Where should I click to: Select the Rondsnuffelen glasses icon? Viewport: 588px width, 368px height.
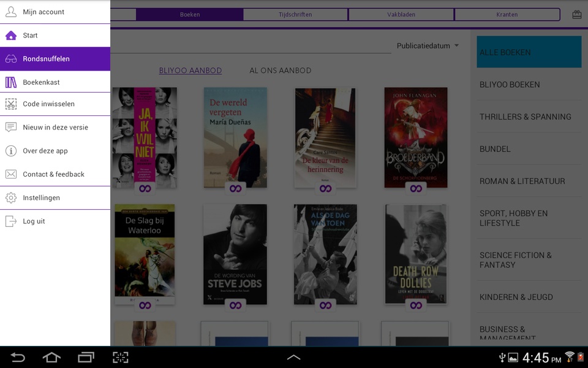pos(11,59)
